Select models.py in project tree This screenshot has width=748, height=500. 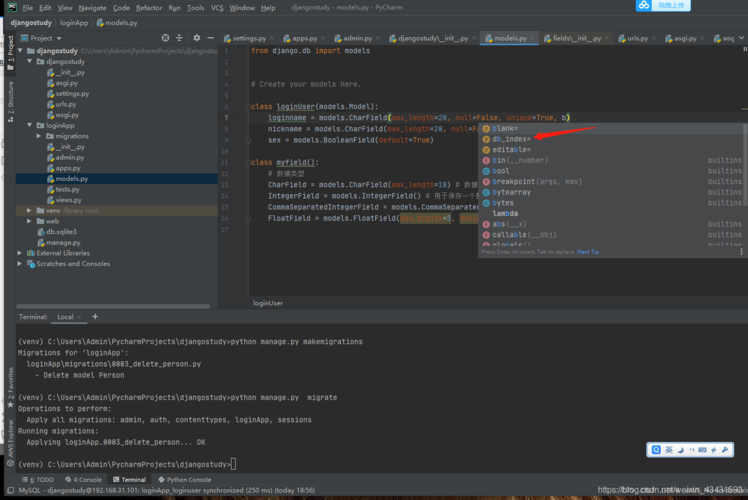coord(67,178)
